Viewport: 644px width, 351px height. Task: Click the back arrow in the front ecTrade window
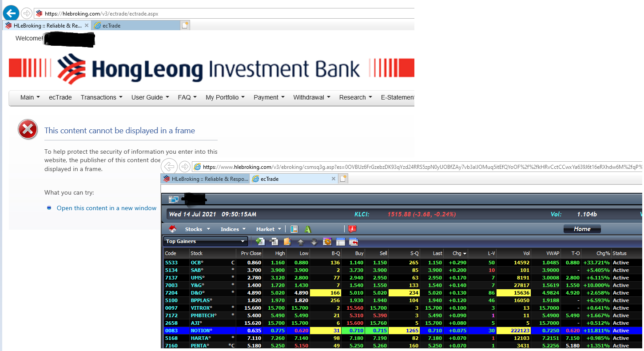pos(168,167)
